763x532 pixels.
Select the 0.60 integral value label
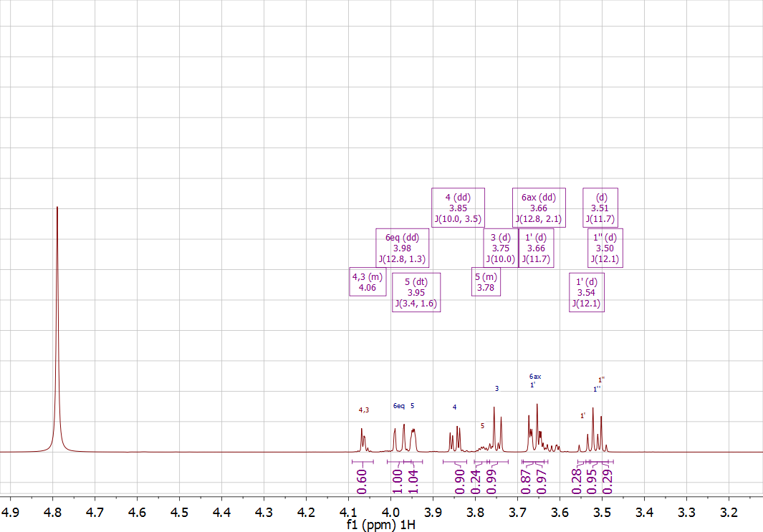pyautogui.click(x=361, y=482)
